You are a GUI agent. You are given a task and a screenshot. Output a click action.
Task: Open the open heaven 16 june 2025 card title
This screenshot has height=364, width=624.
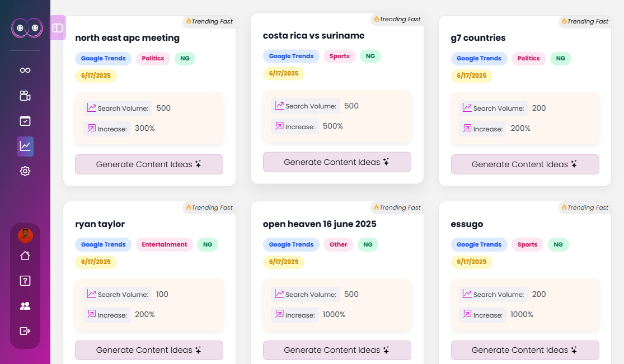point(320,224)
